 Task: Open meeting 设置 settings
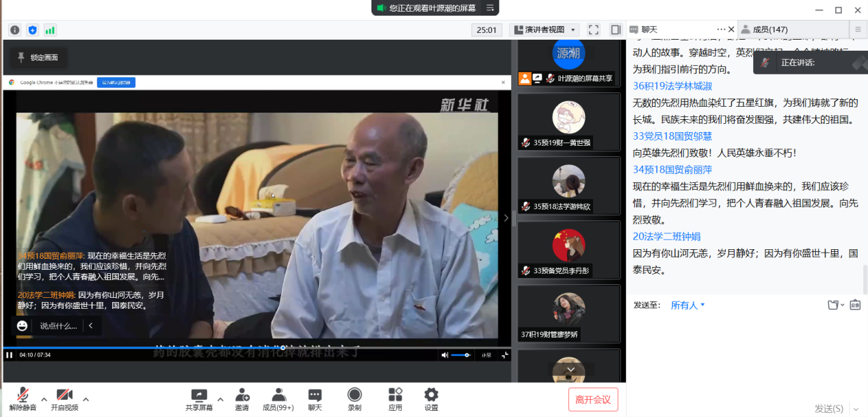(431, 399)
